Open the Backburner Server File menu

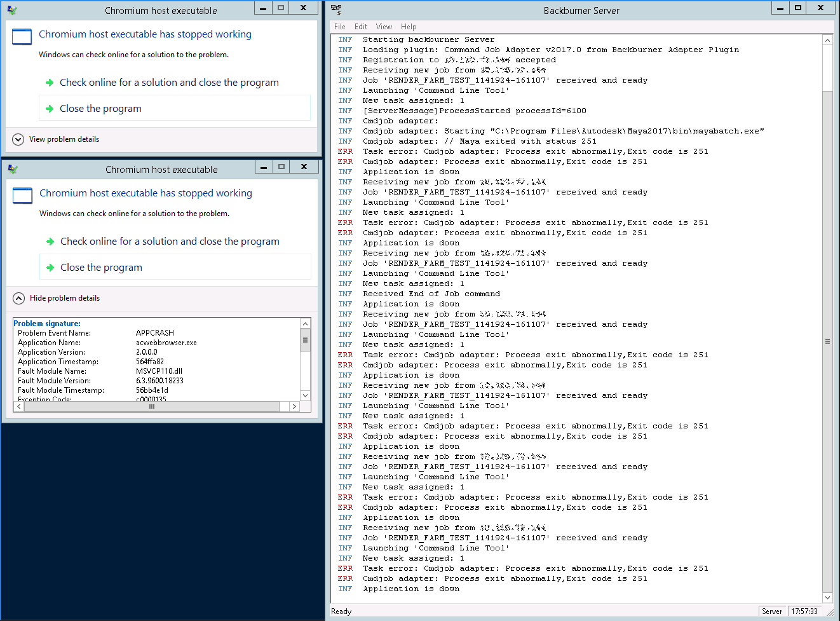tap(339, 27)
